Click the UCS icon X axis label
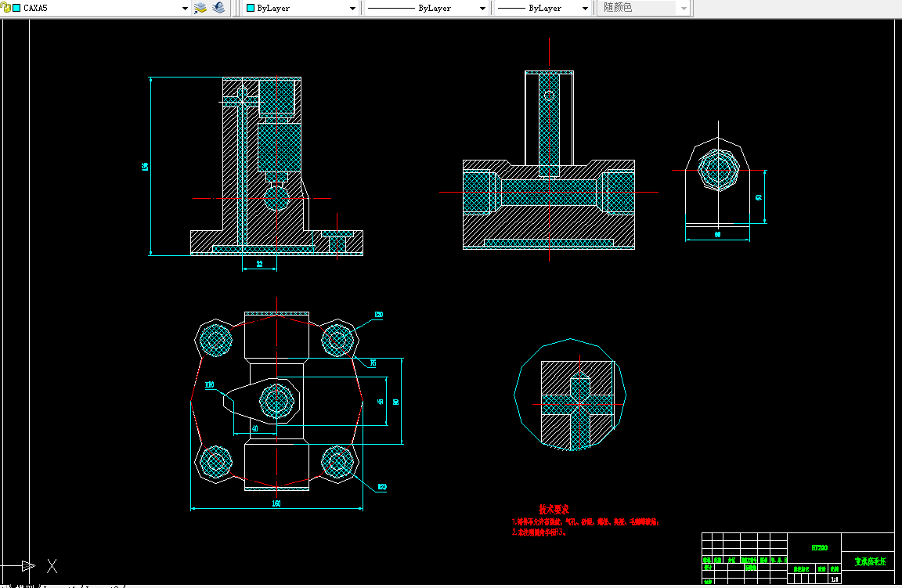Image resolution: width=902 pixels, height=588 pixels. (52, 566)
